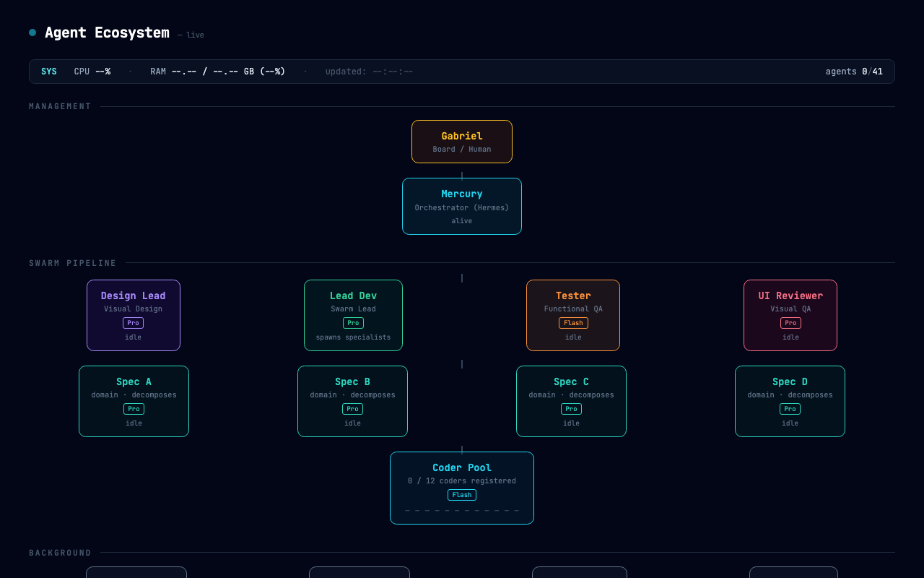Click the "0 / 12 coders registered" text
The height and width of the screenshot is (578, 924).
[x=462, y=481]
